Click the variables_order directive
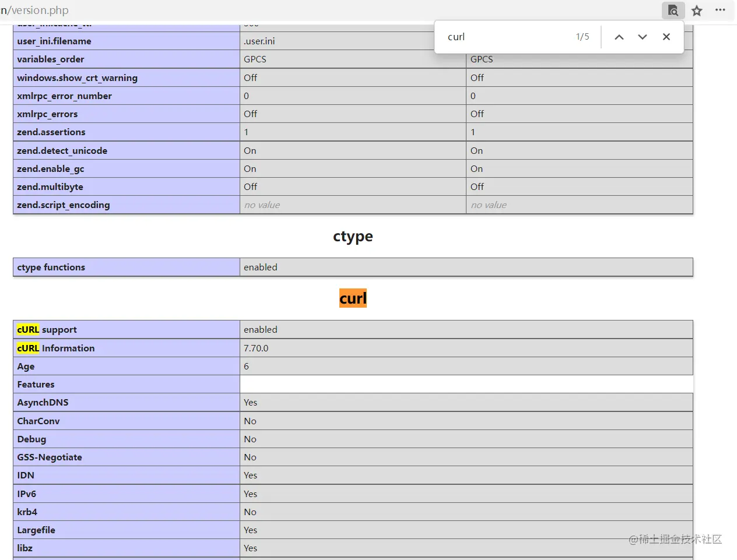 (51, 59)
